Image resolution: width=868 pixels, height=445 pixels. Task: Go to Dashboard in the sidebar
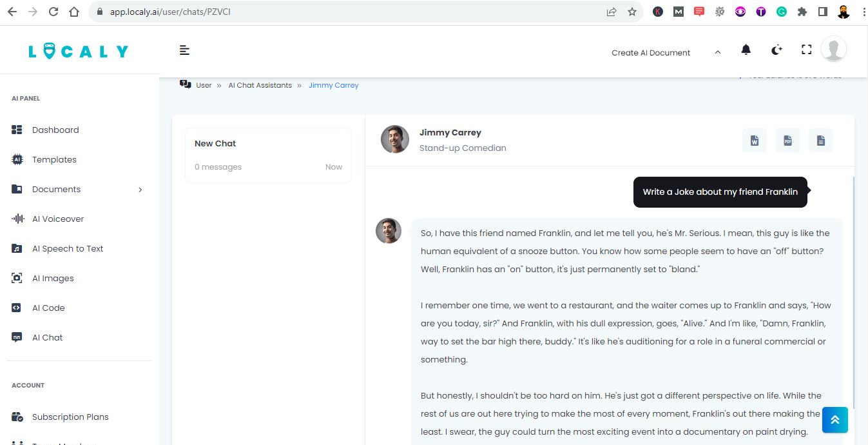pos(55,130)
